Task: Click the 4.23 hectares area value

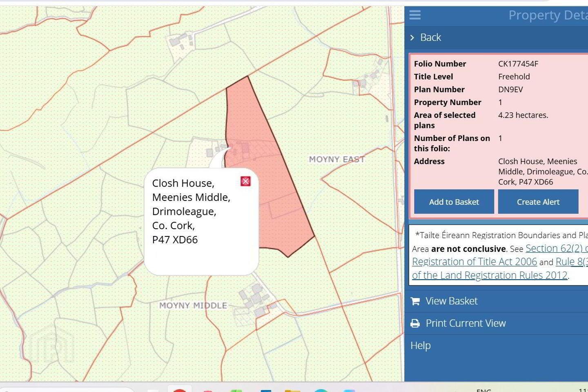Action: click(523, 115)
